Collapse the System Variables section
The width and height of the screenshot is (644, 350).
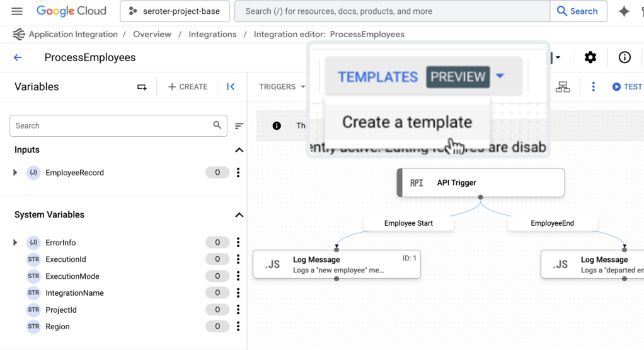pos(239,215)
